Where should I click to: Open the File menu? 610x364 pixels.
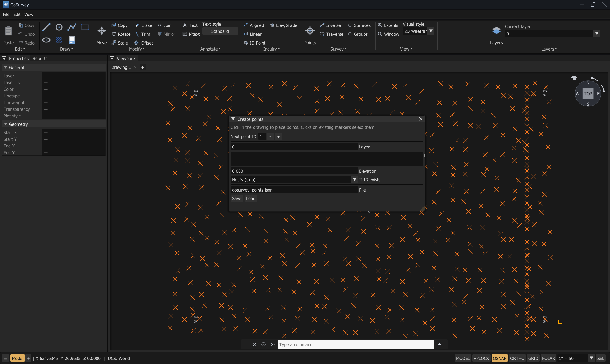[6, 15]
